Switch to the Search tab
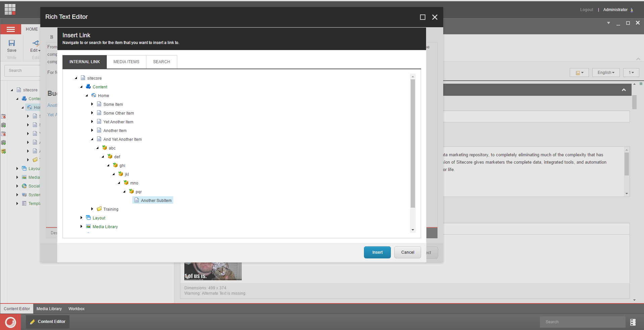Image resolution: width=644 pixels, height=330 pixels. (x=162, y=62)
